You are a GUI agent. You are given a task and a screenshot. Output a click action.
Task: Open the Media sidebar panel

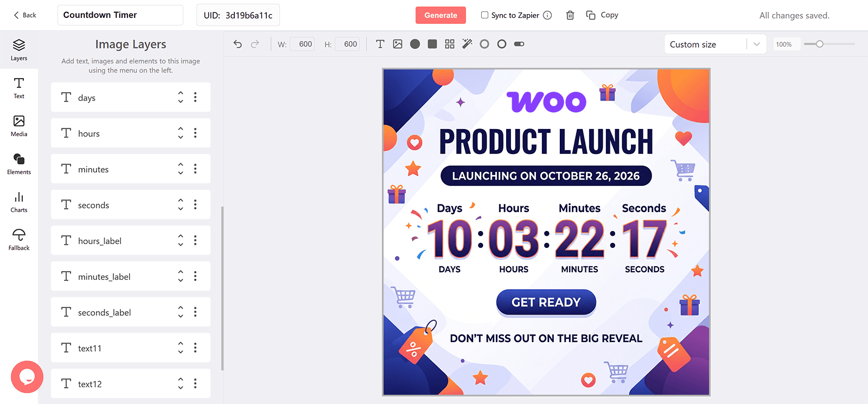pyautogui.click(x=19, y=126)
